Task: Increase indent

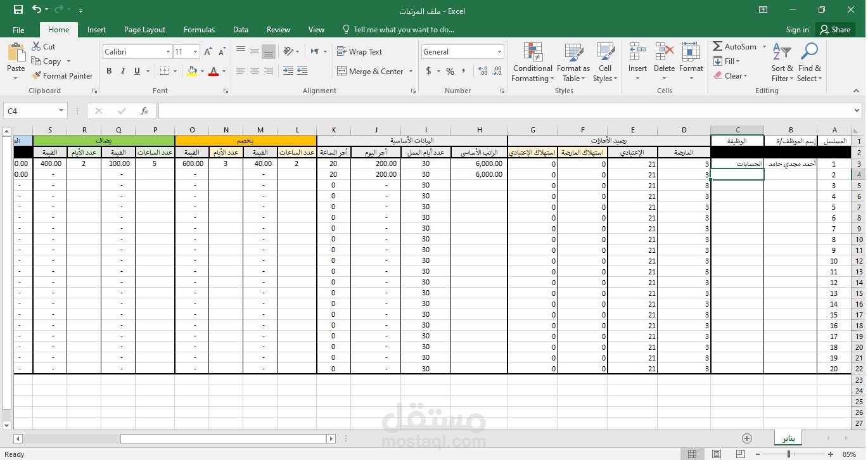Action: (x=302, y=71)
